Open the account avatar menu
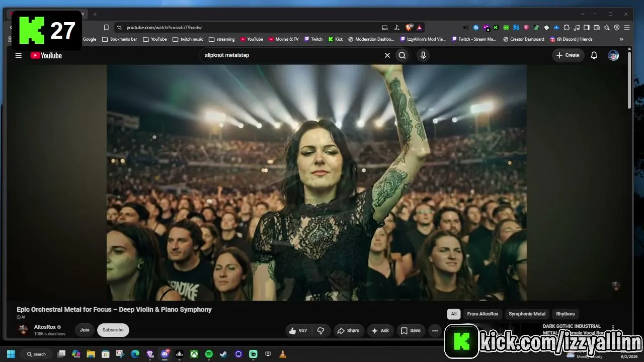 [x=613, y=55]
